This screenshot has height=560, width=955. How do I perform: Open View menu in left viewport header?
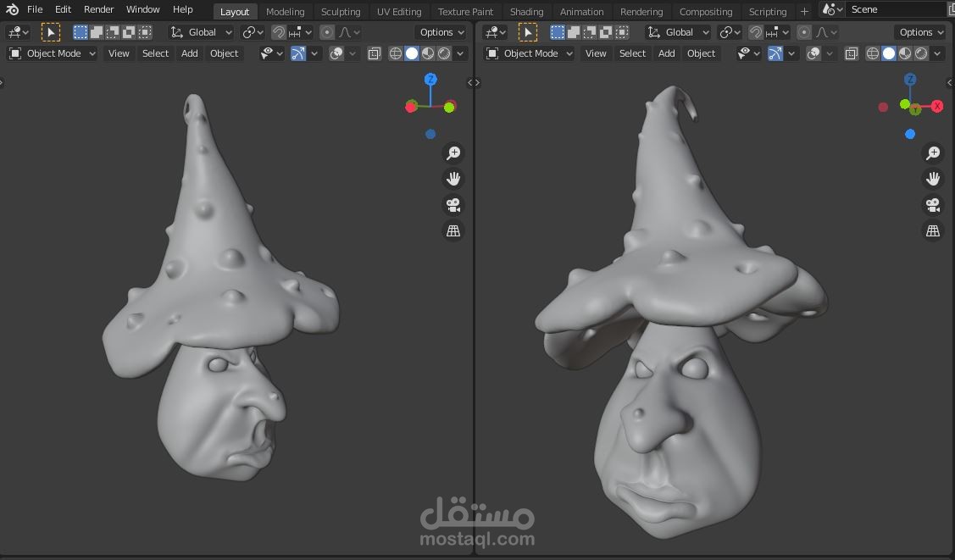pos(118,53)
